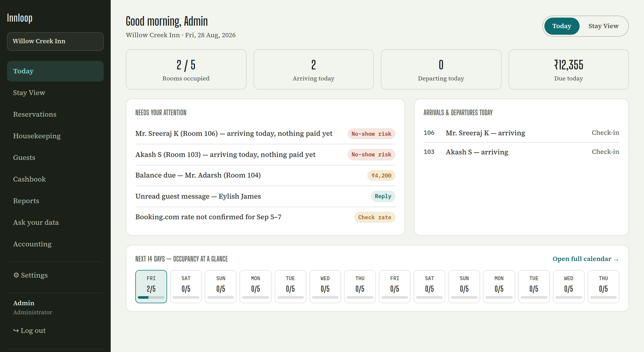The height and width of the screenshot is (352, 644).
Task: Click the Arriving today stat card
Action: (314, 69)
